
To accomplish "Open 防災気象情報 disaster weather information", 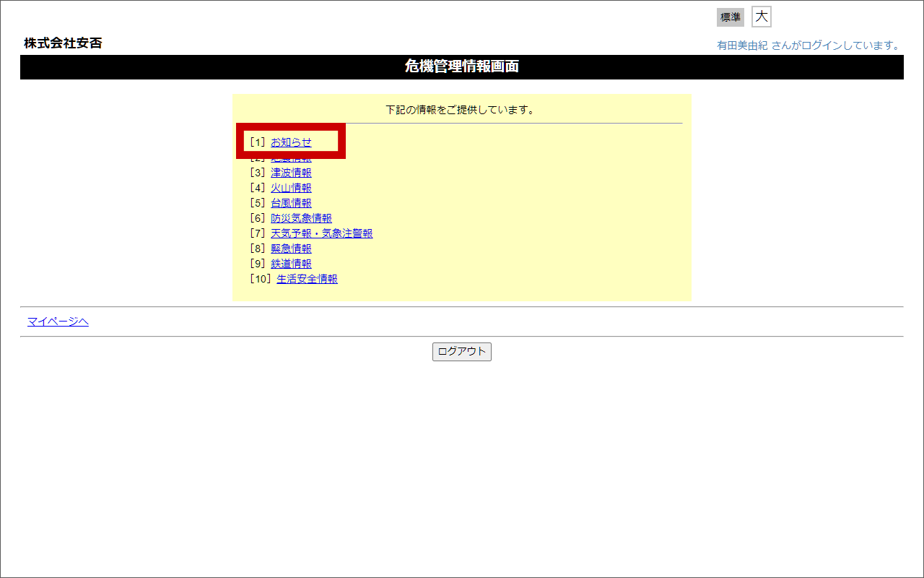I will pos(301,217).
